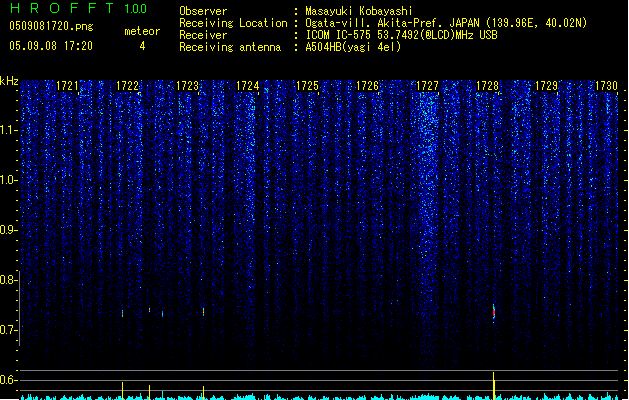Click the HROFFT 1.0.0 title text
Image resolution: width=629 pixels, height=400 pixels.
[79, 8]
